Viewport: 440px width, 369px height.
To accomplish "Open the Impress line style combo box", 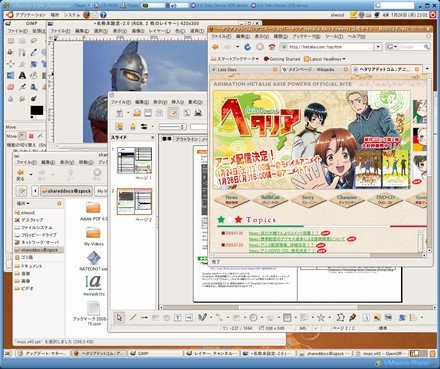I will pos(172,127).
